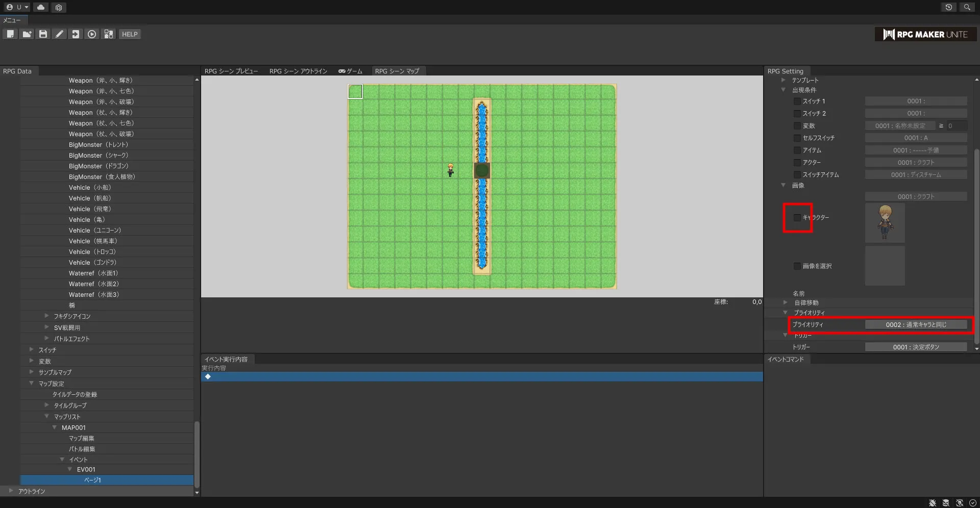Open the undo history clock icon
The width and height of the screenshot is (980, 508).
pos(948,7)
